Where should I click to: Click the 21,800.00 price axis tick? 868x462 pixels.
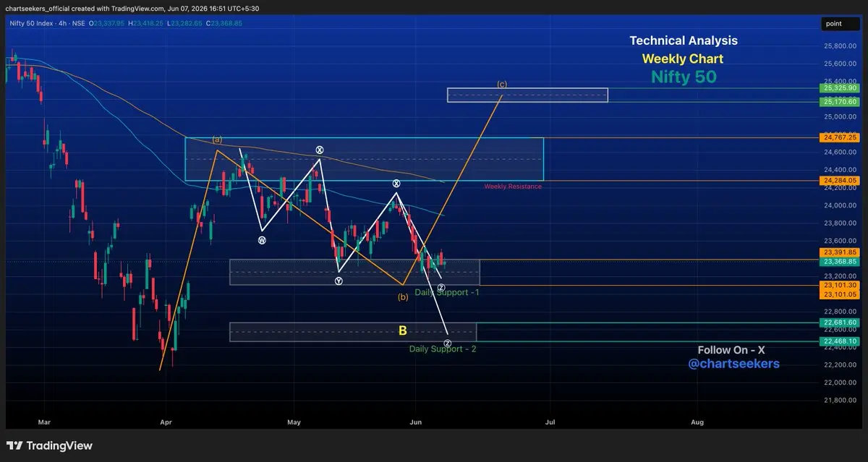point(841,401)
